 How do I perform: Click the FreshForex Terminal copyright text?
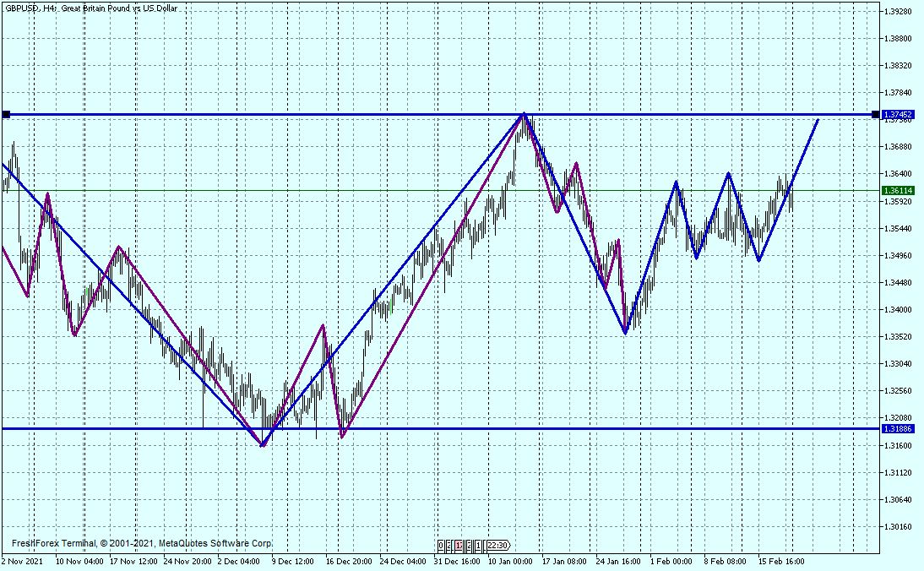(x=142, y=543)
